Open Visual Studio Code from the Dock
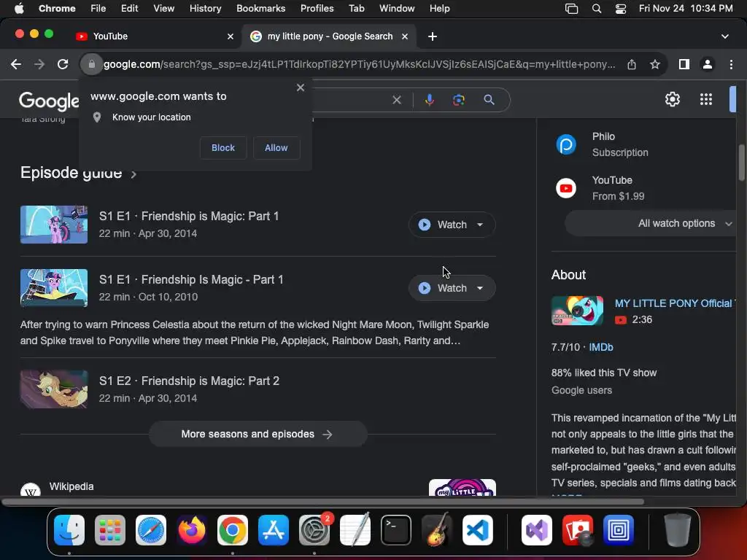The height and width of the screenshot is (560, 747). pos(477,530)
